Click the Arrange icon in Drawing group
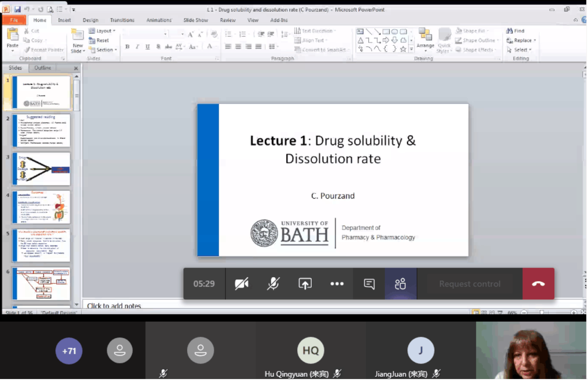This screenshot has width=588, height=382. [425, 39]
